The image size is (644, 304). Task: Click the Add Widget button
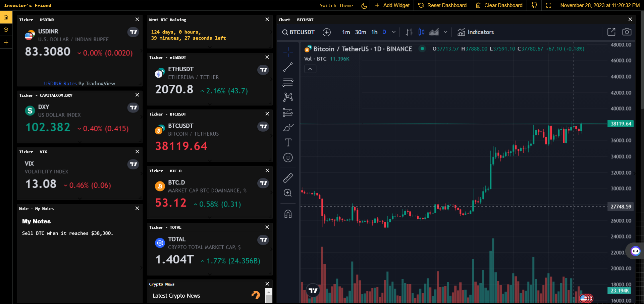tap(392, 5)
